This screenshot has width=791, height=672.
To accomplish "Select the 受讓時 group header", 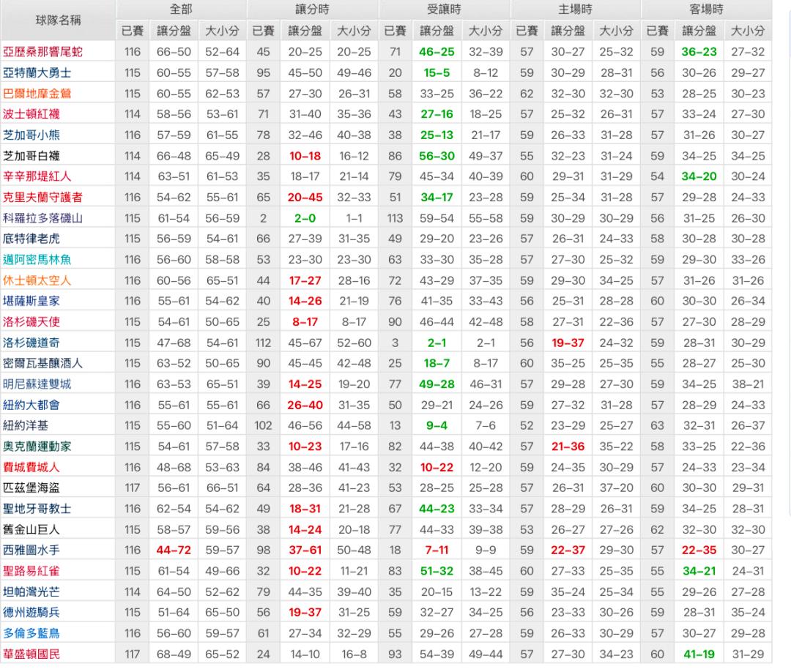I will (444, 9).
